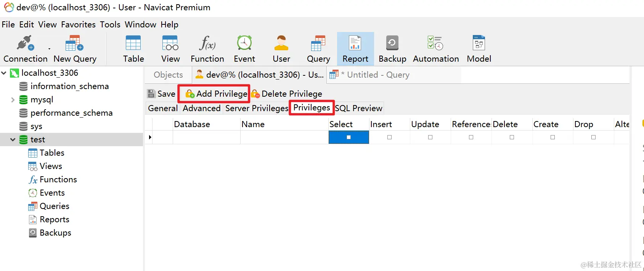Select the sys database icon
644x271 pixels.
tap(23, 126)
